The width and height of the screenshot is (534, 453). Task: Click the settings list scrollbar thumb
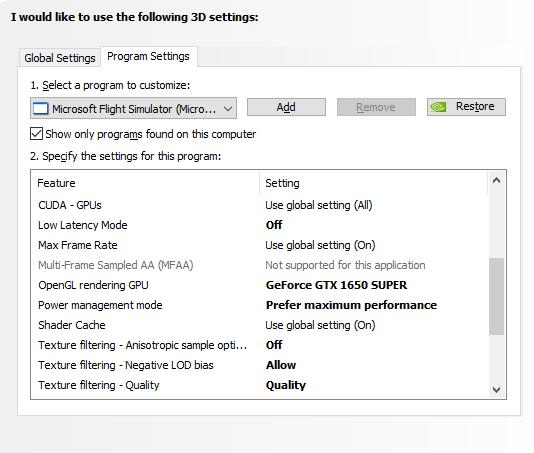[497, 296]
